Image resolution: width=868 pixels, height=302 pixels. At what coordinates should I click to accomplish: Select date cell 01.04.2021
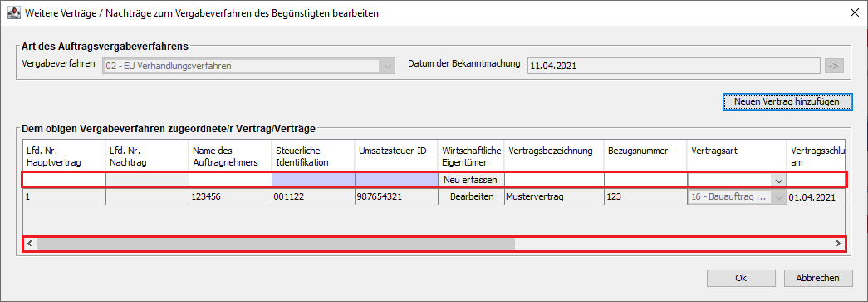pos(816,196)
